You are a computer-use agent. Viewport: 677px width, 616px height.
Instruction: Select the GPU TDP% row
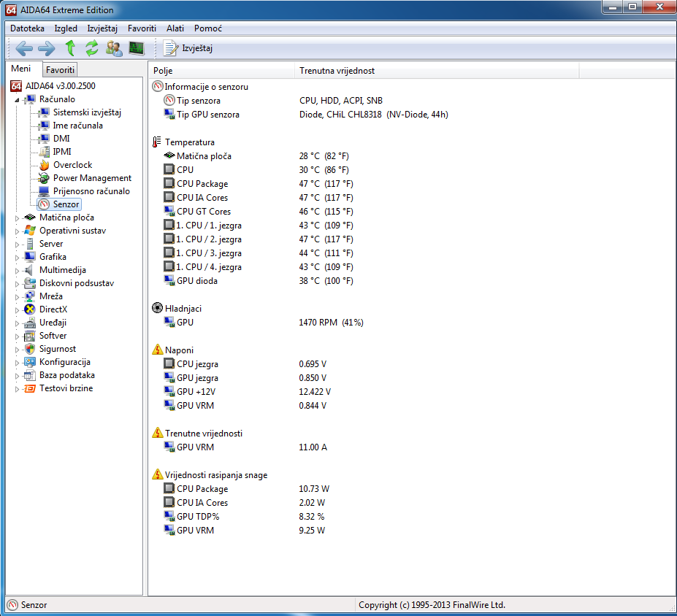pyautogui.click(x=413, y=516)
